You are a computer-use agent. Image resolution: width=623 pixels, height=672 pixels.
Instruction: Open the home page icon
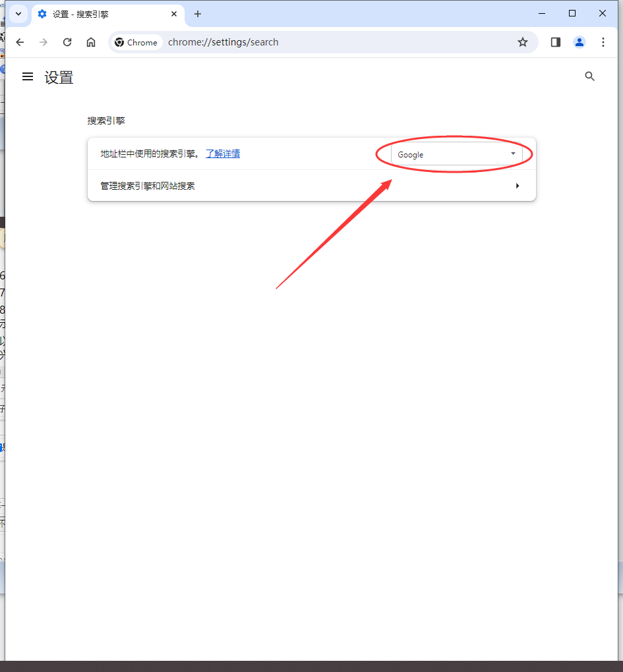91,42
